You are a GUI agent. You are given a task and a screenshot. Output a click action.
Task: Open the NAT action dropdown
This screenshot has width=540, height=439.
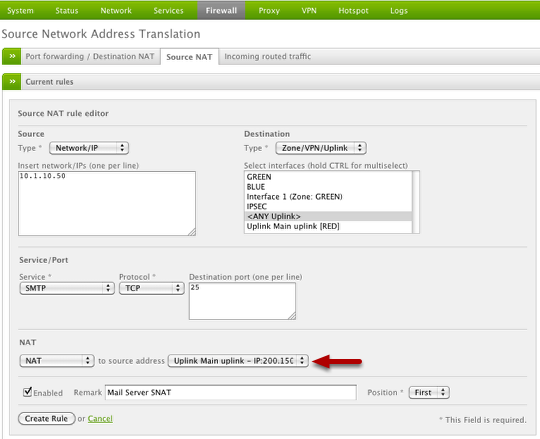point(57,360)
